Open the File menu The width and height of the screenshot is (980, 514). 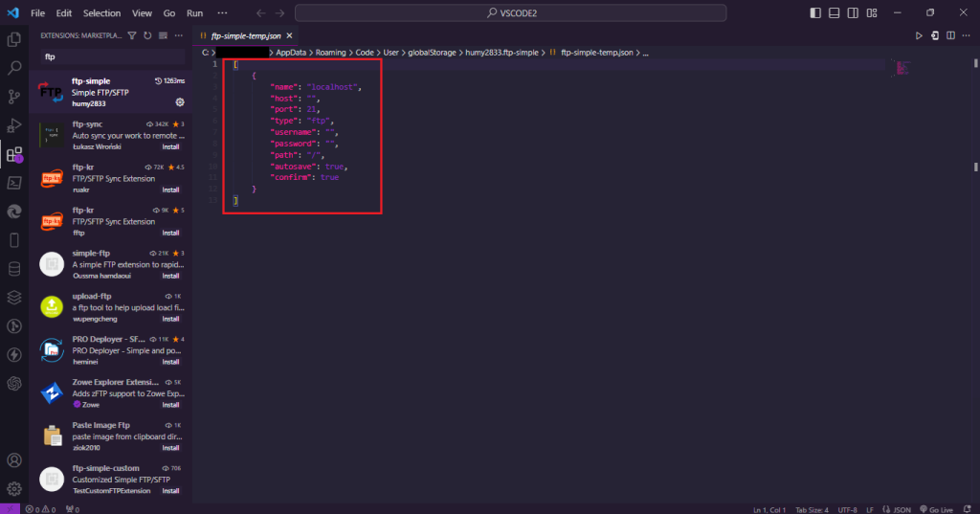point(37,12)
